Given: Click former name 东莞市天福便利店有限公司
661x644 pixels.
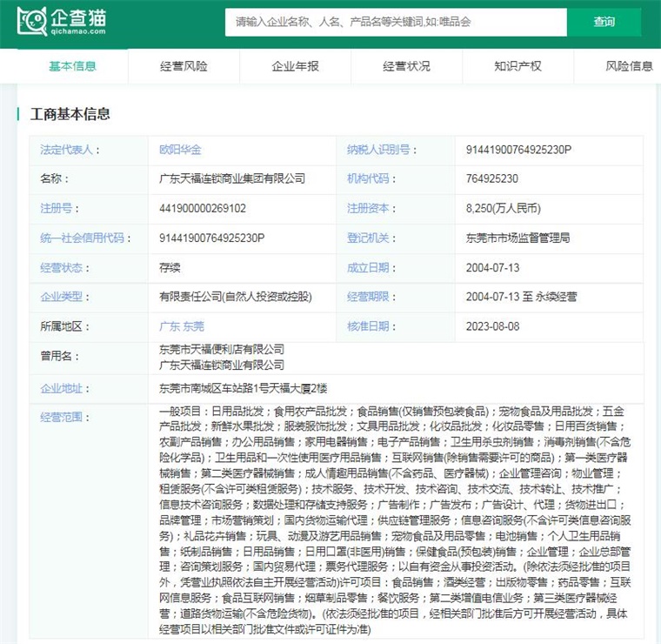Looking at the screenshot, I should [221, 349].
